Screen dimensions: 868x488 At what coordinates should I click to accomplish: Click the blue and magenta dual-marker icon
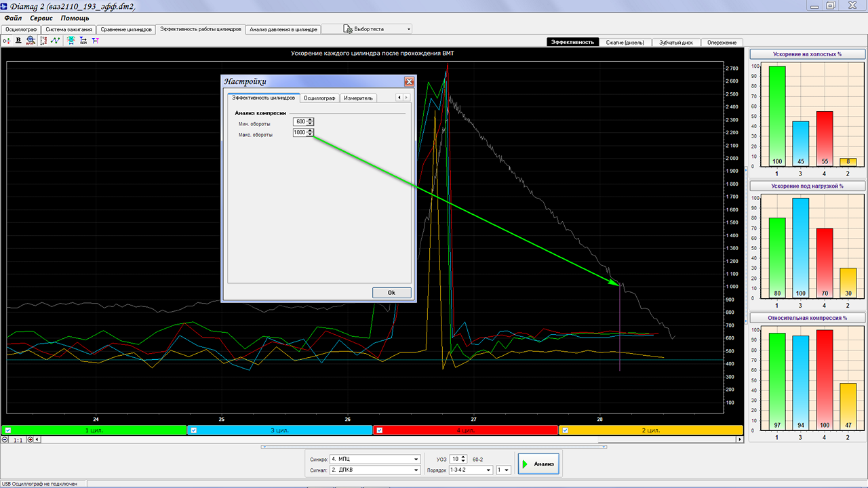pos(95,41)
